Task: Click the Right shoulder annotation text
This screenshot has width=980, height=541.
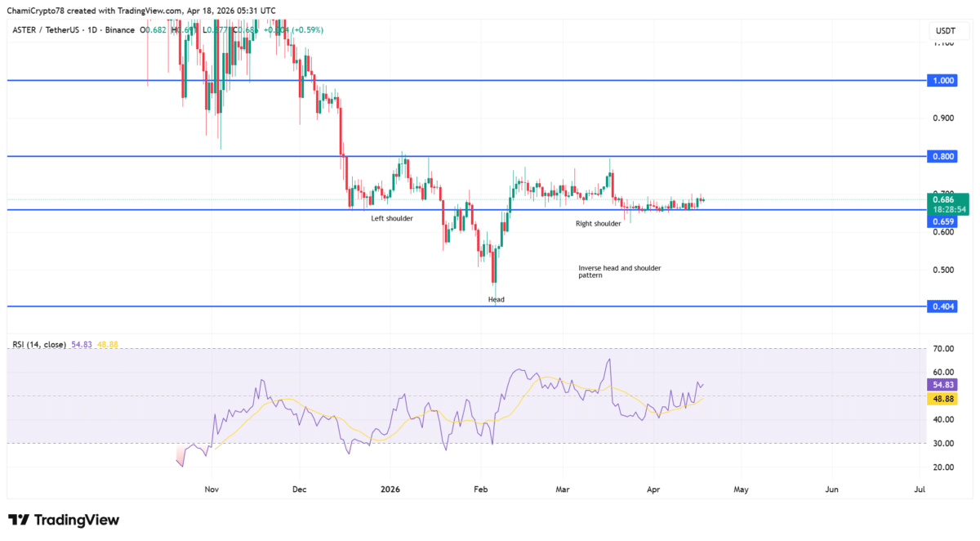Action: coord(599,222)
